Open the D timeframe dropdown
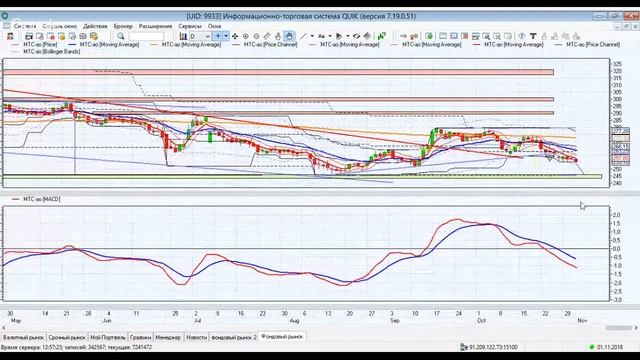The width and height of the screenshot is (640, 360). pyautogui.click(x=200, y=36)
